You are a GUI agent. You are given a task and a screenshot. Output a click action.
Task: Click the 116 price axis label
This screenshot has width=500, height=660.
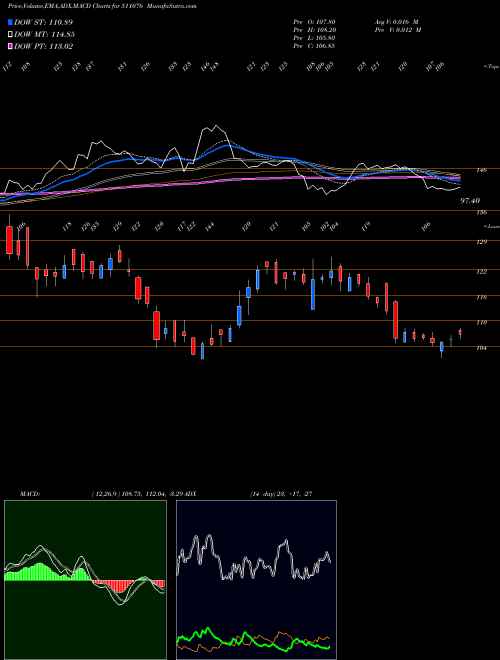(482, 297)
